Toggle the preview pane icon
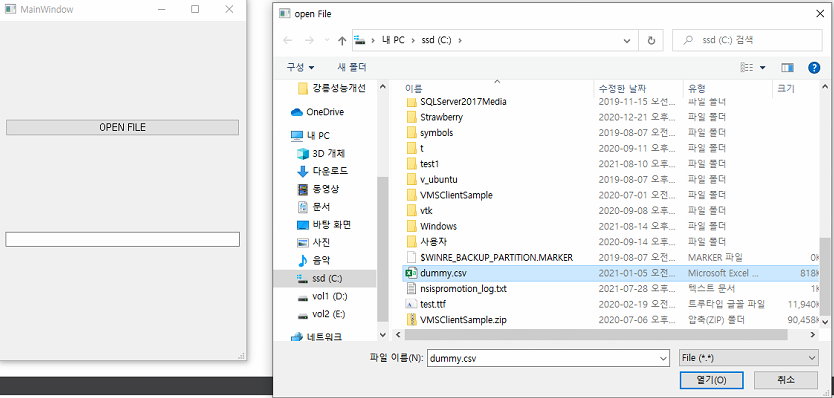Screen dimensions: 834x398 click(787, 68)
